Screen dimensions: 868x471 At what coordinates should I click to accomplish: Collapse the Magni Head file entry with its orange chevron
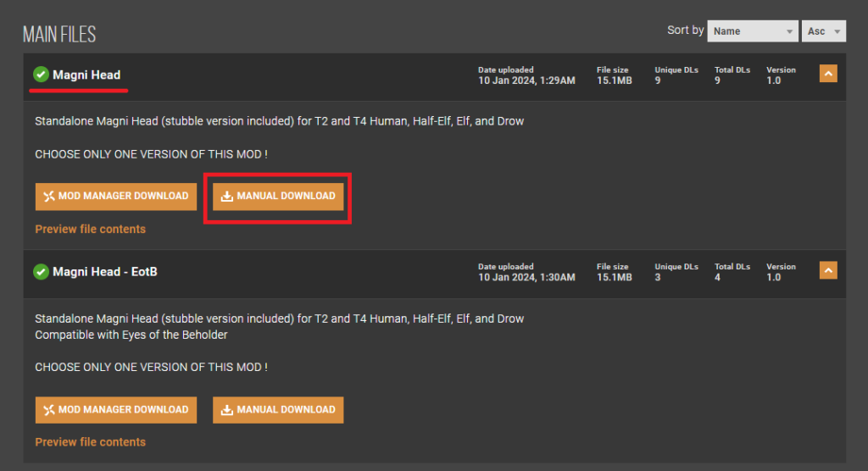click(828, 74)
